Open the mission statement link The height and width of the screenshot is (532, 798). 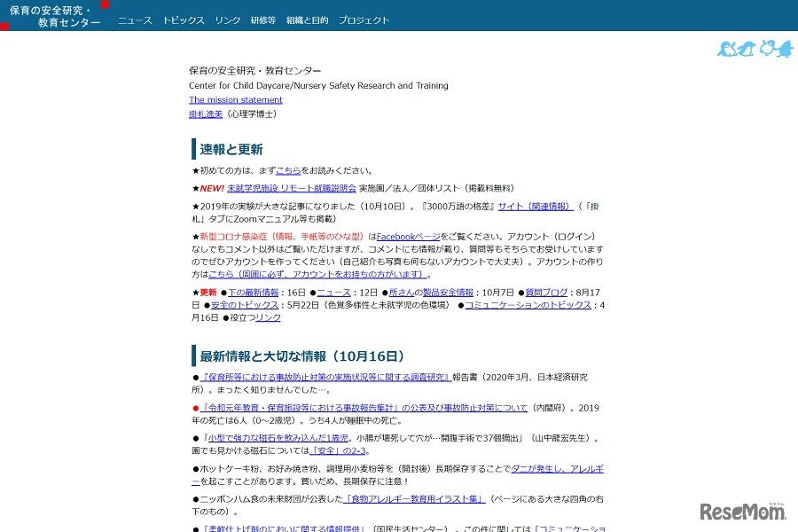pyautogui.click(x=236, y=99)
